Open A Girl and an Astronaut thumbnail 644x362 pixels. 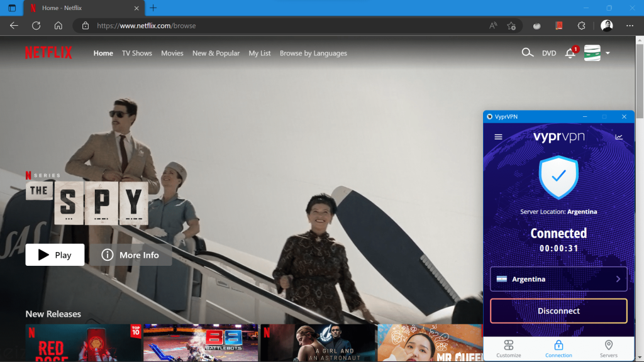tap(318, 343)
